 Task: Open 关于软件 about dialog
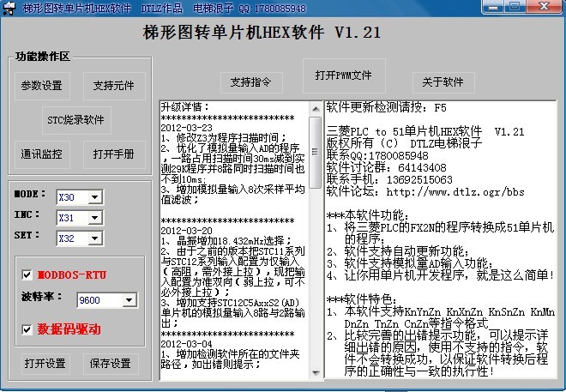coord(443,82)
